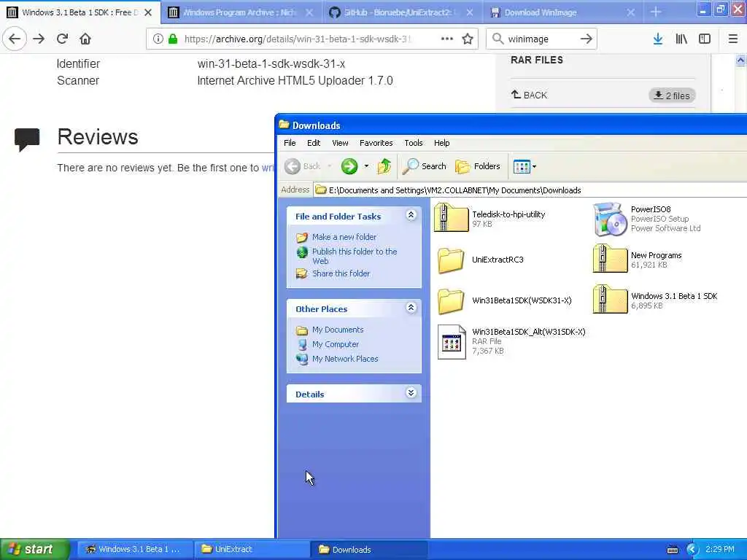Open My Network Places link
747x560 pixels.
(345, 359)
